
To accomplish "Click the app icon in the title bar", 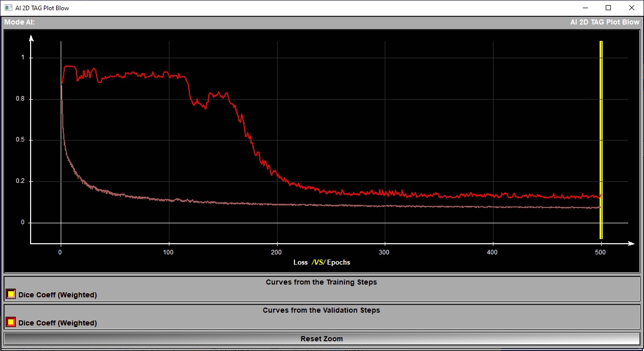I will click(8, 8).
